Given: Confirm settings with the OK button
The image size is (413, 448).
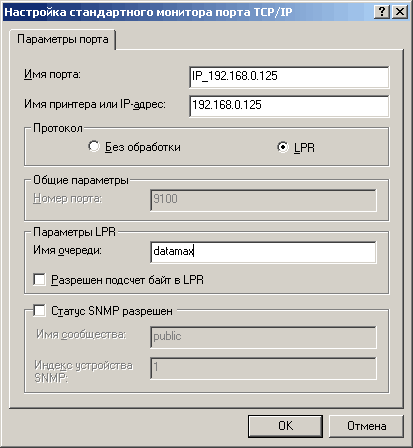Looking at the screenshot, I should coord(285,426).
